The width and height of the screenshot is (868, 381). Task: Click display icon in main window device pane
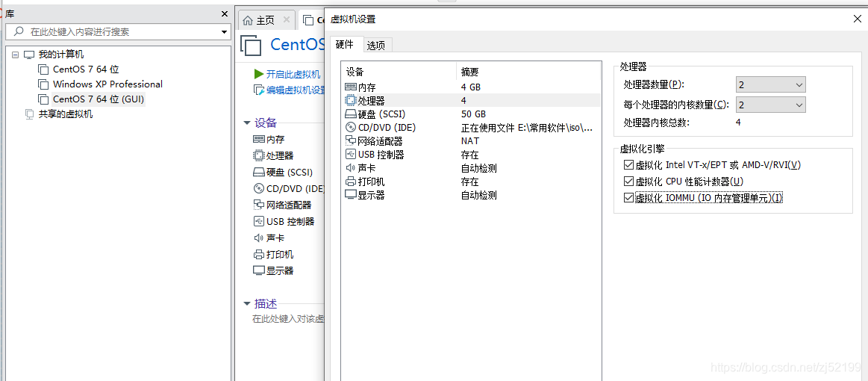tap(258, 270)
